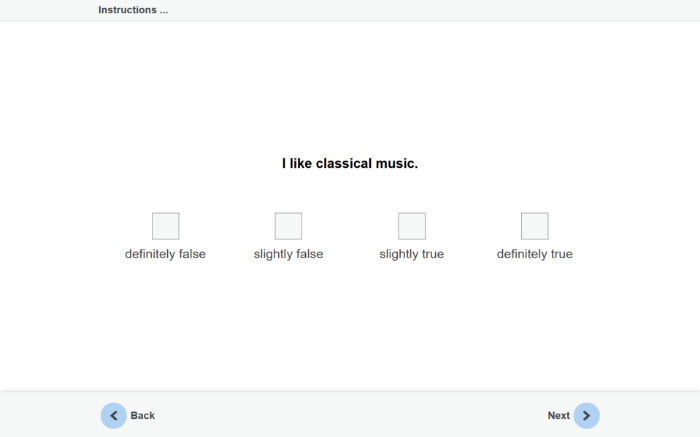This screenshot has height=437, width=700.
Task: Click the word "music." in the statement
Action: (x=397, y=163)
